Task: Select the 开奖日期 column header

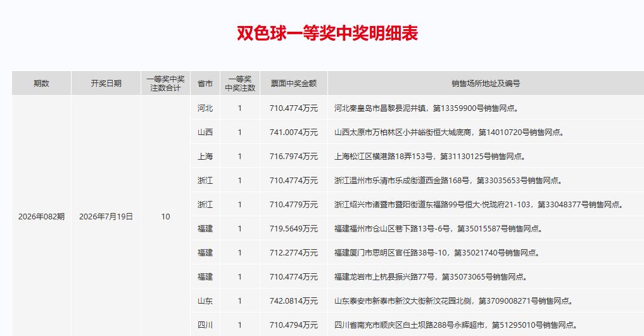Action: (106, 84)
